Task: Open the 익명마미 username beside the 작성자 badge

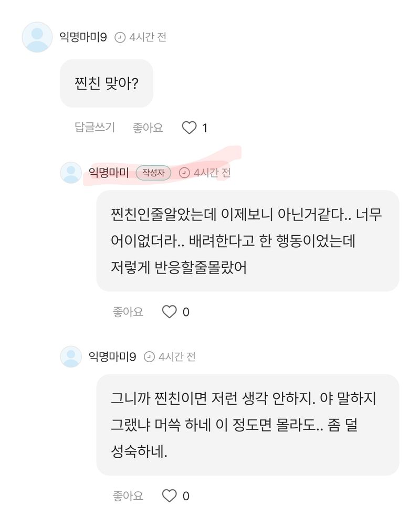Action: point(109,173)
